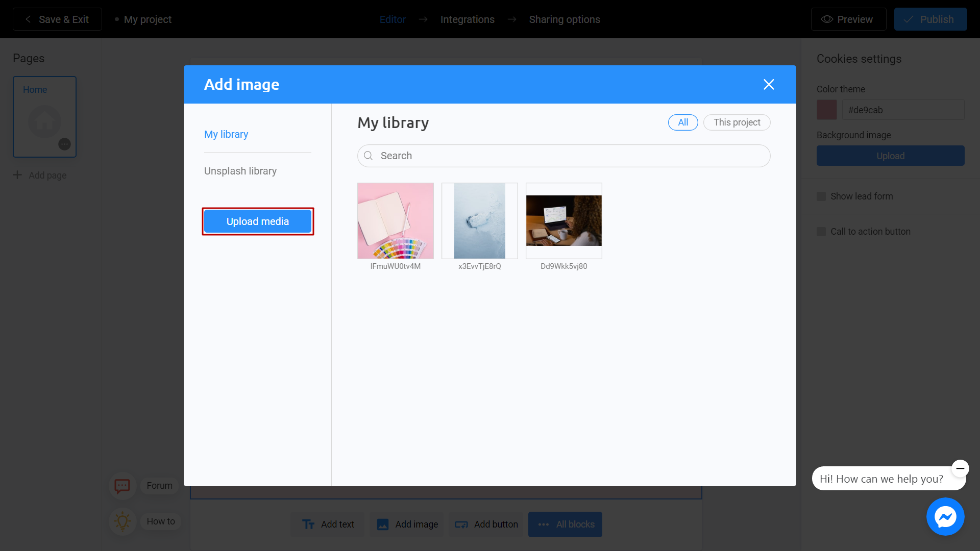
Task: Switch to the My library tab
Action: 226,134
